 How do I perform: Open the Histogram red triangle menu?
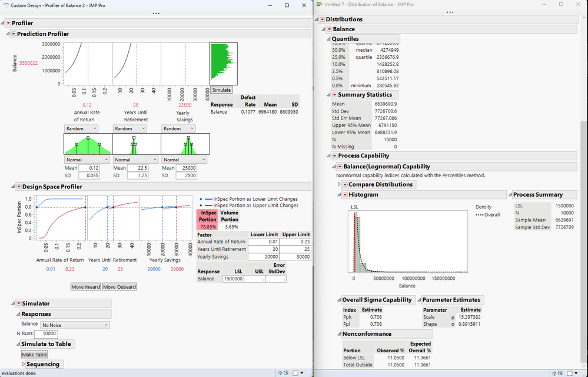(344, 194)
